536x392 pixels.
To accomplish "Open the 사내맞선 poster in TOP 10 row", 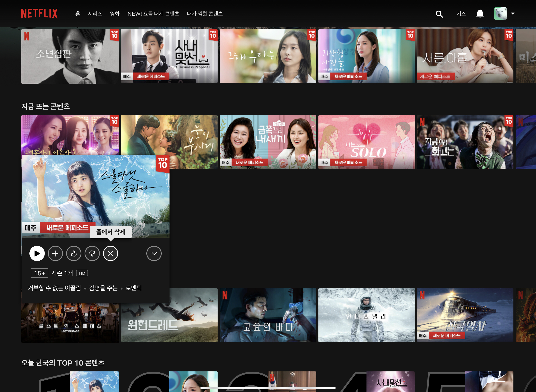I will coord(391,382).
